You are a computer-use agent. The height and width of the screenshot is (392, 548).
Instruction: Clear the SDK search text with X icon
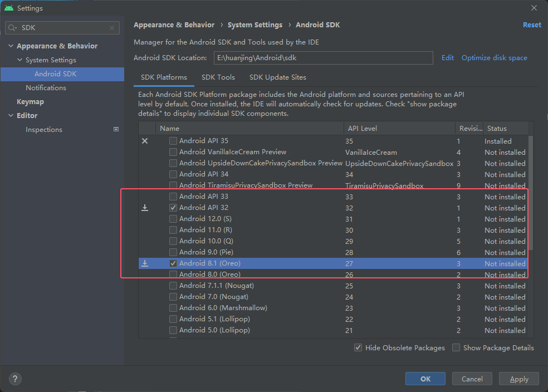[x=112, y=28]
